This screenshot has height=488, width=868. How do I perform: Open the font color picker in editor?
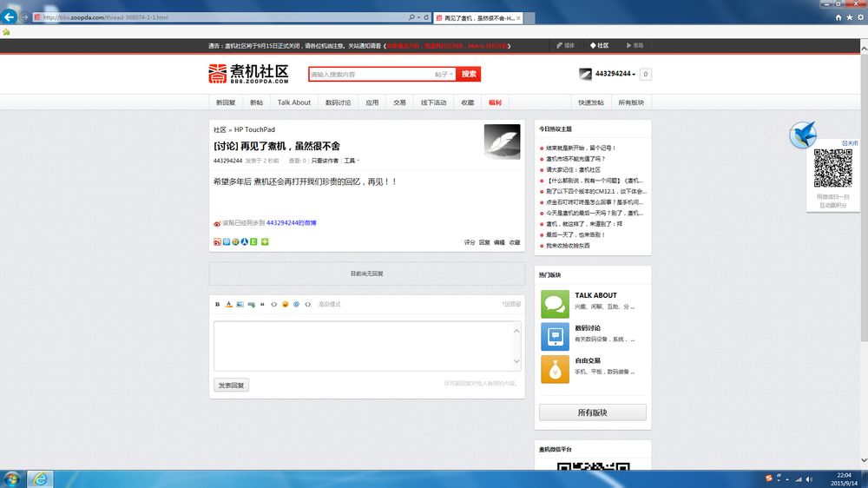point(228,304)
